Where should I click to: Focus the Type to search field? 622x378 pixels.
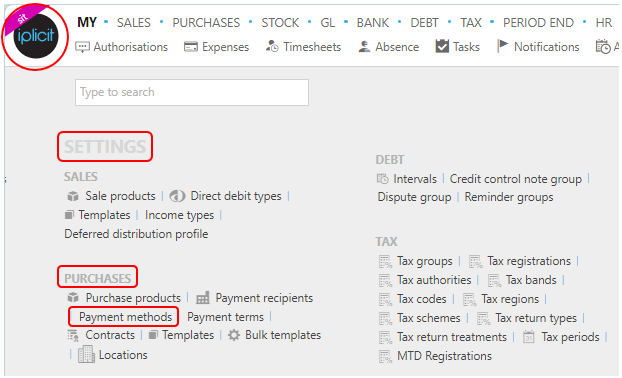[x=192, y=92]
